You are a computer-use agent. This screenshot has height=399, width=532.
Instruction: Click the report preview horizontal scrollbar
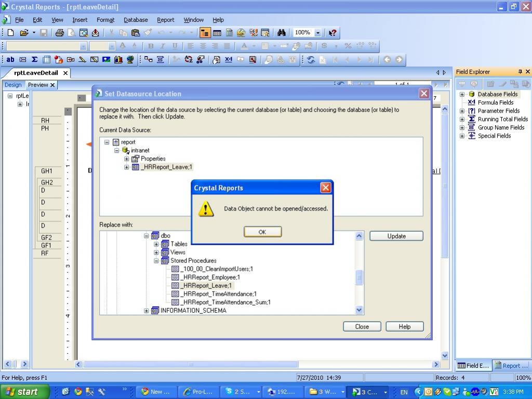tap(191, 364)
